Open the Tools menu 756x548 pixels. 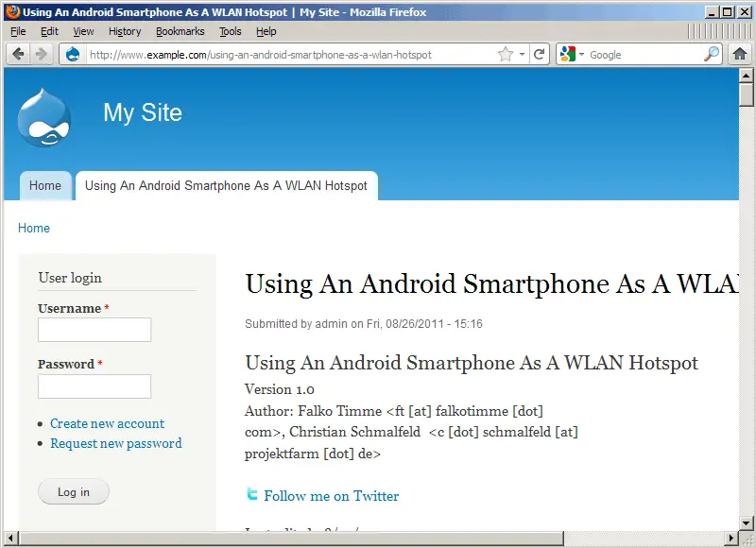[x=230, y=31]
